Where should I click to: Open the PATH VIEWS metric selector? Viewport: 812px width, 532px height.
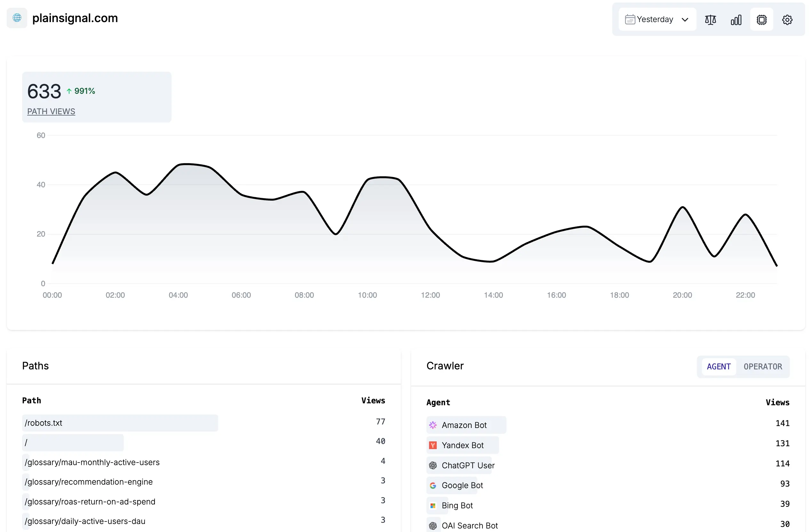51,111
